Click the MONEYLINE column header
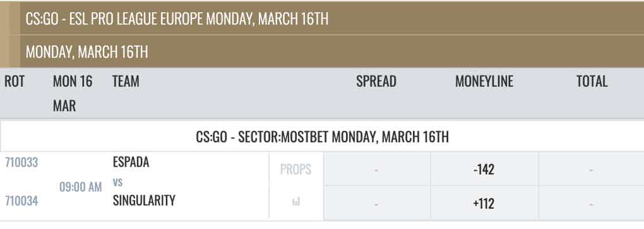 484,81
